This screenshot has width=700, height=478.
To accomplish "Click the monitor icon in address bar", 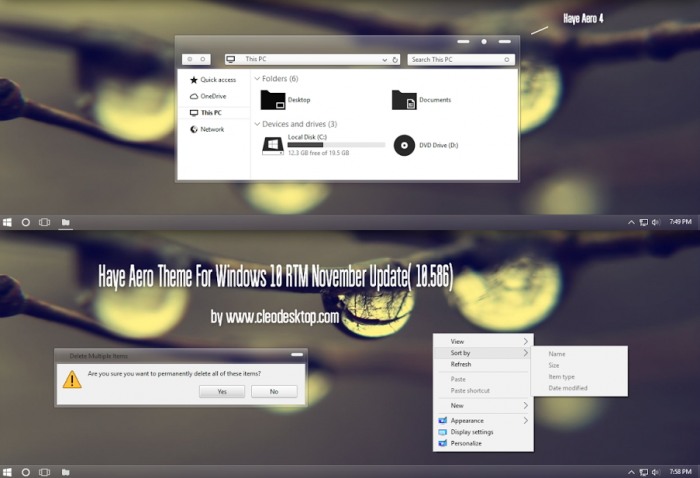I will click(230, 59).
